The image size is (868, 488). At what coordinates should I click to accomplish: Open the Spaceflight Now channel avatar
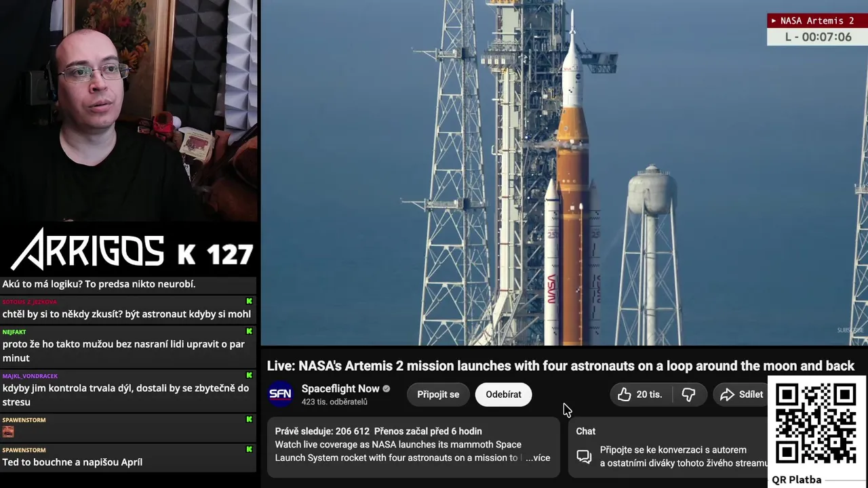point(280,394)
